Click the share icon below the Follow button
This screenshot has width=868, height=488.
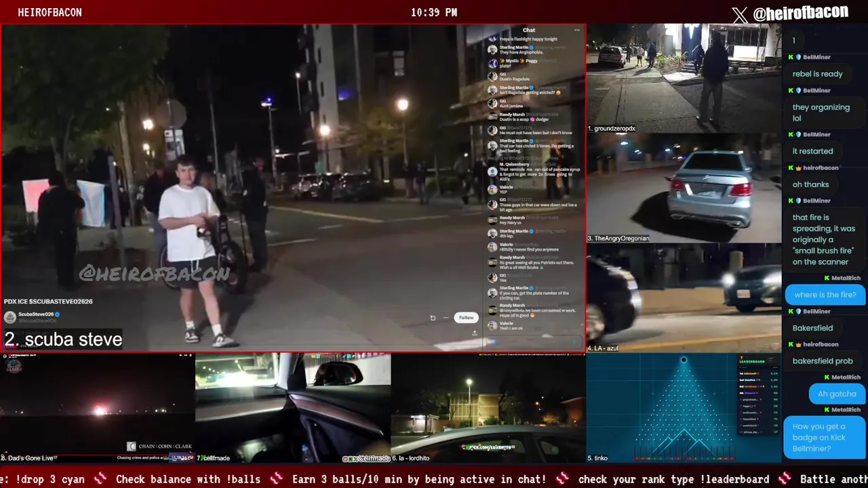474,333
